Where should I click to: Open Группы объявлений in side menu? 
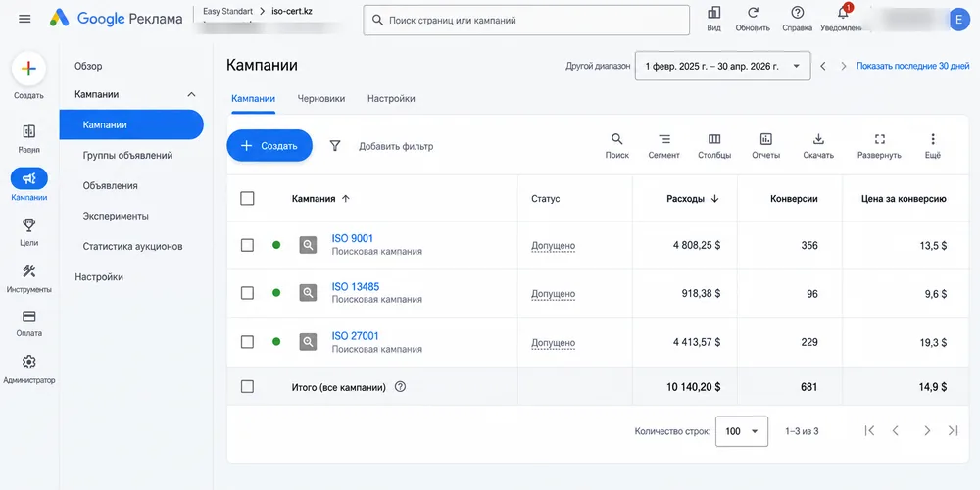tap(127, 155)
